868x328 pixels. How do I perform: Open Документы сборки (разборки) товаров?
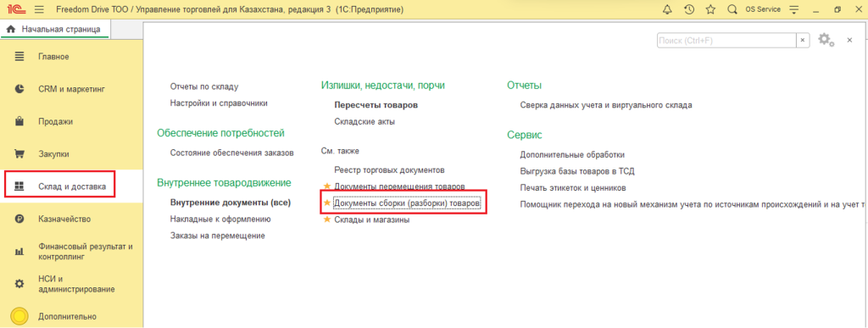pos(408,203)
